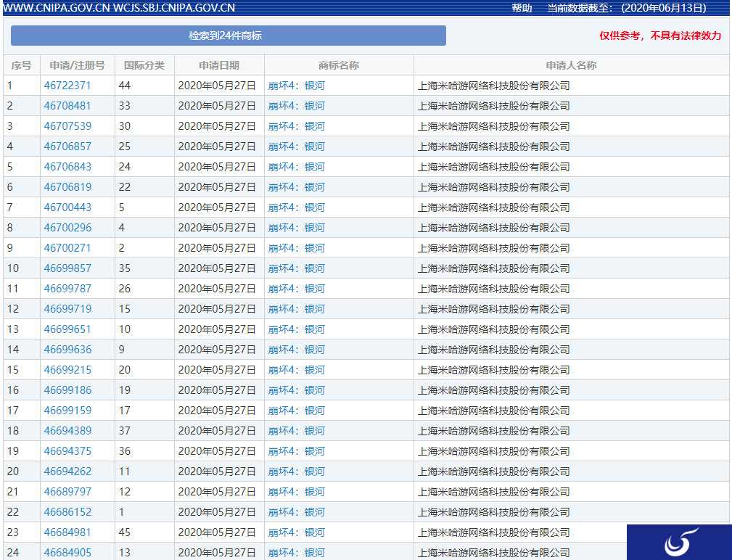
Task: Open registration number 46694389
Action: 67,431
